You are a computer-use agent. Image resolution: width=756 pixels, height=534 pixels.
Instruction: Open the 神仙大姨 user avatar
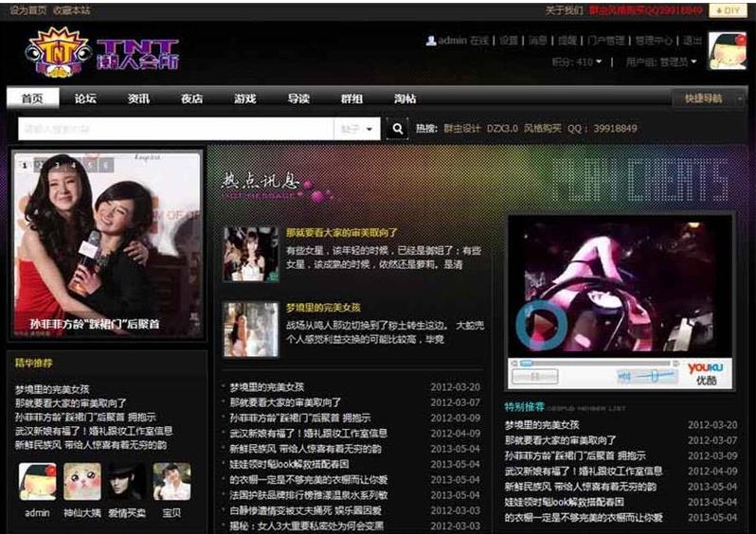[x=82, y=482]
